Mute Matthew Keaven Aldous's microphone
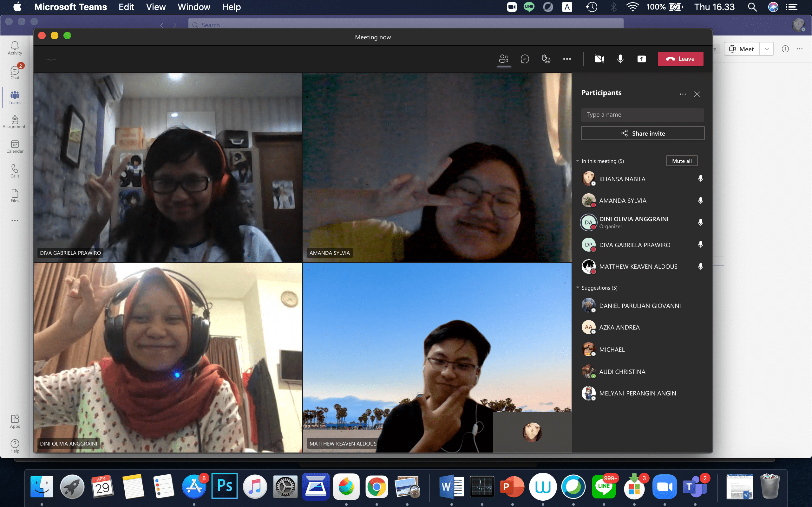The width and height of the screenshot is (812, 507). point(701,266)
